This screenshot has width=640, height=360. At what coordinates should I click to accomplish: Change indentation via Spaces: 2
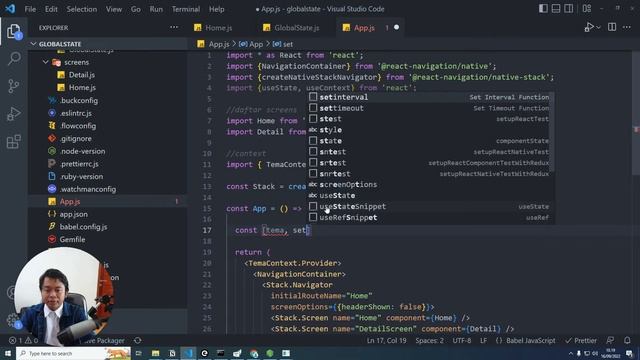point(429,340)
